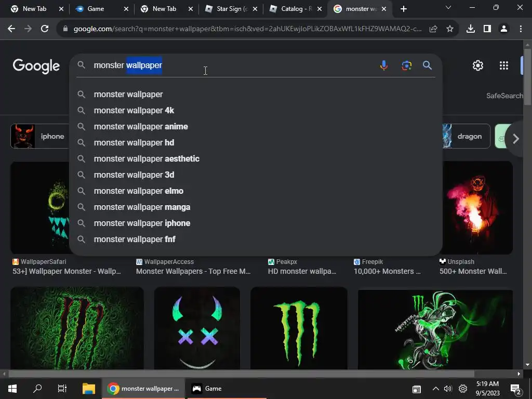Click the Chrome address bar URL
The width and height of the screenshot is (532, 399).
[248, 29]
